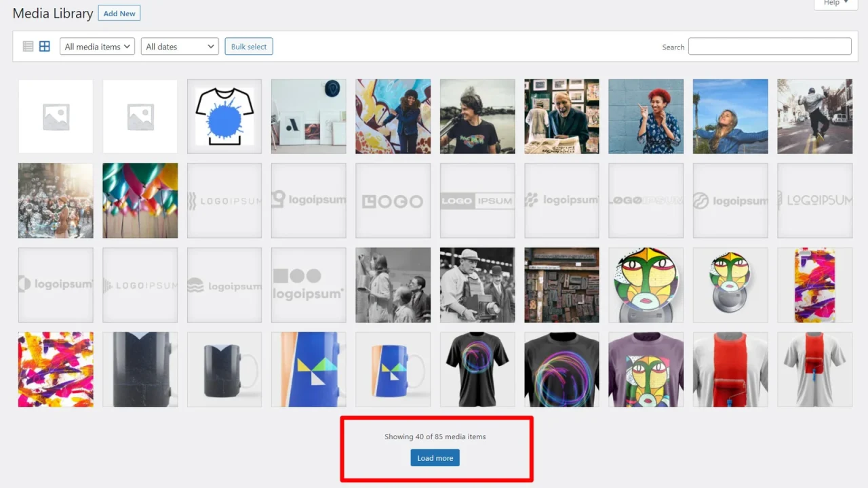This screenshot has height=488, width=868.
Task: Select the graffiti wall woman photo
Action: coord(393,116)
